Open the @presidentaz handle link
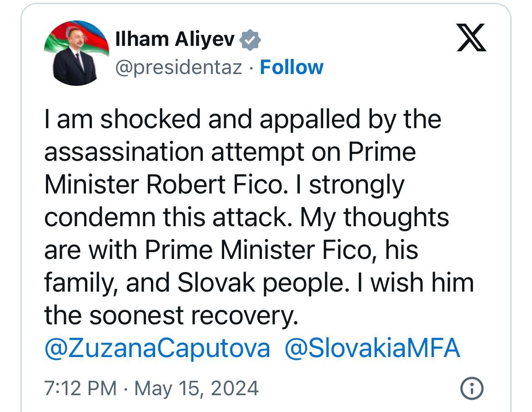This screenshot has width=532, height=412. 179,68
